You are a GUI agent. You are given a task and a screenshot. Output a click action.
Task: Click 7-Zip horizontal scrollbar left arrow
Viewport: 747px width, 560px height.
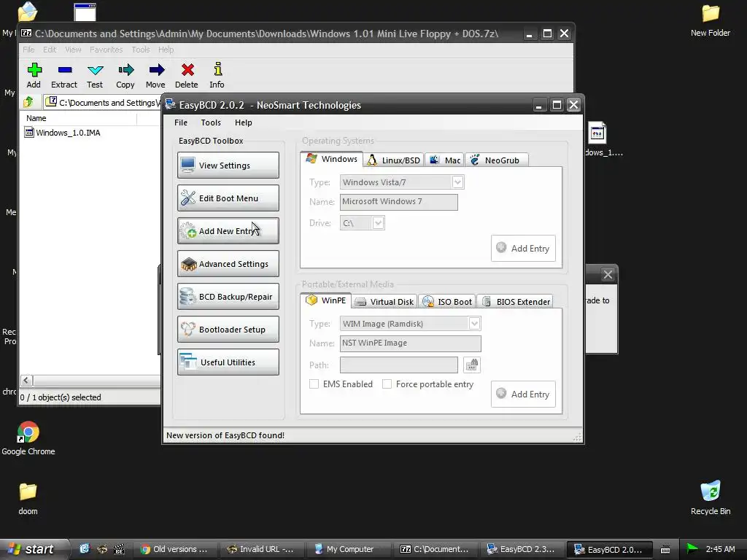click(27, 380)
